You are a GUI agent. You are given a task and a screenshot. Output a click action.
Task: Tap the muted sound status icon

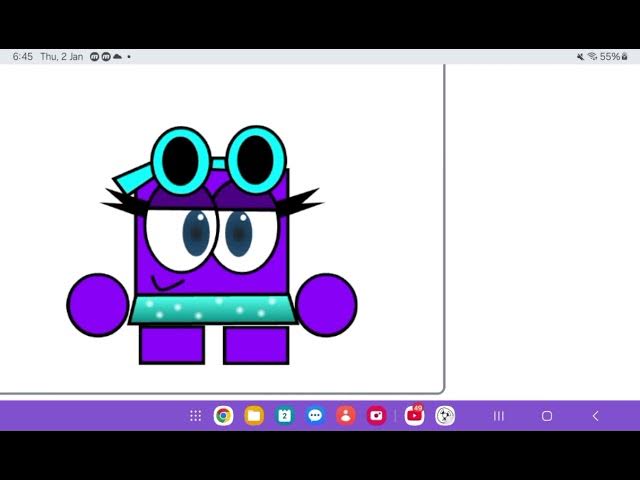point(580,57)
